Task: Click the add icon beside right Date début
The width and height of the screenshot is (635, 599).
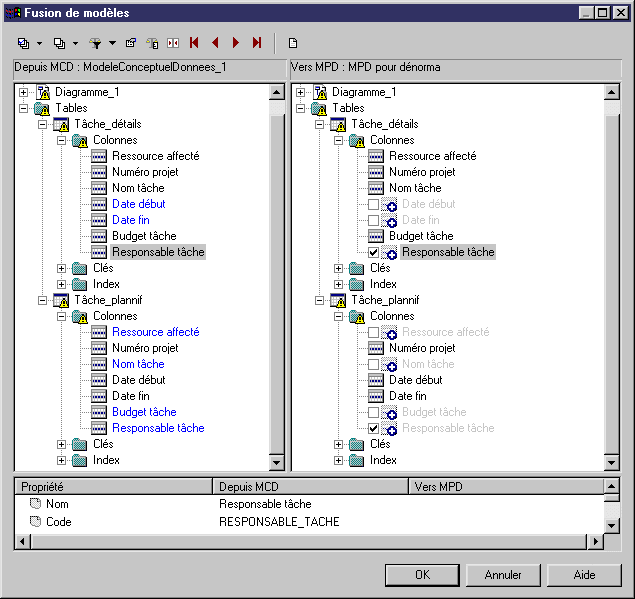Action: (390, 205)
